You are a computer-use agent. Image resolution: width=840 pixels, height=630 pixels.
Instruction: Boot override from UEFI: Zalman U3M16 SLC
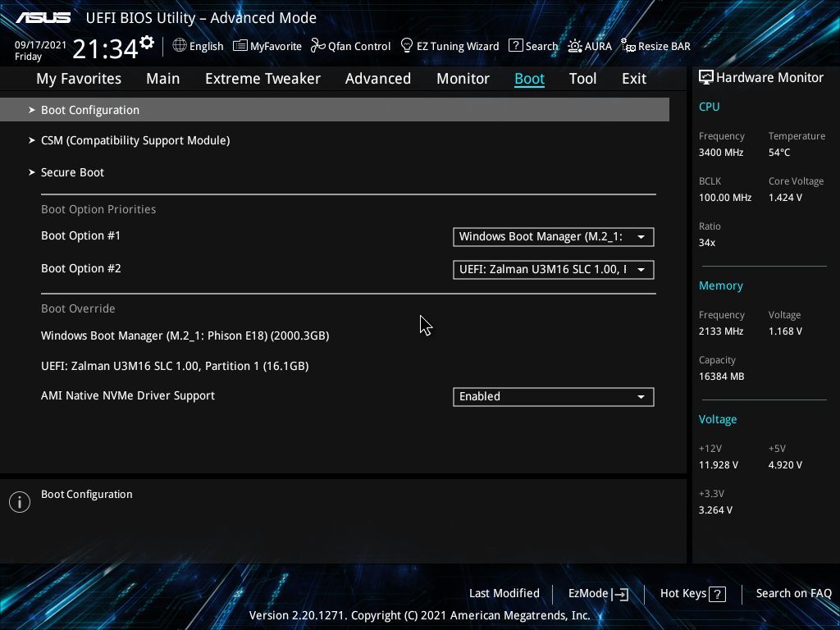pos(175,367)
